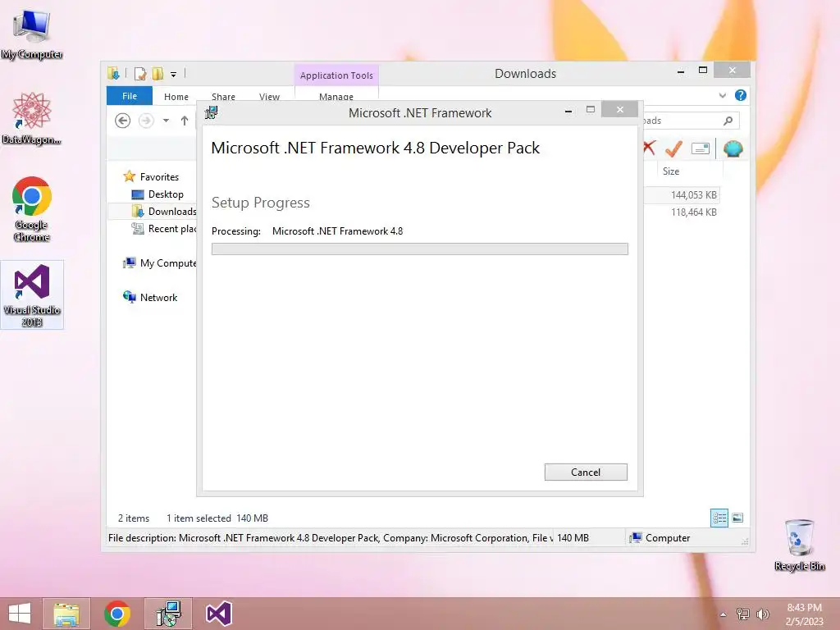Switch to the installer taskbar button
840x630 pixels.
click(x=168, y=614)
